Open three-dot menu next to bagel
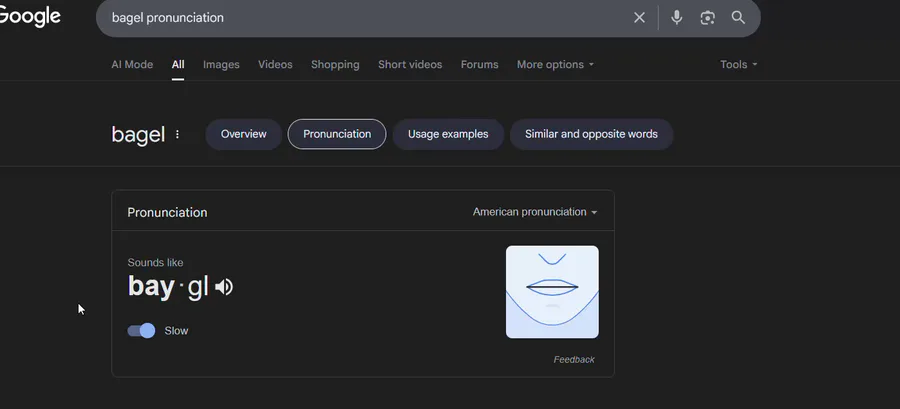The height and width of the screenshot is (409, 900). 177,134
